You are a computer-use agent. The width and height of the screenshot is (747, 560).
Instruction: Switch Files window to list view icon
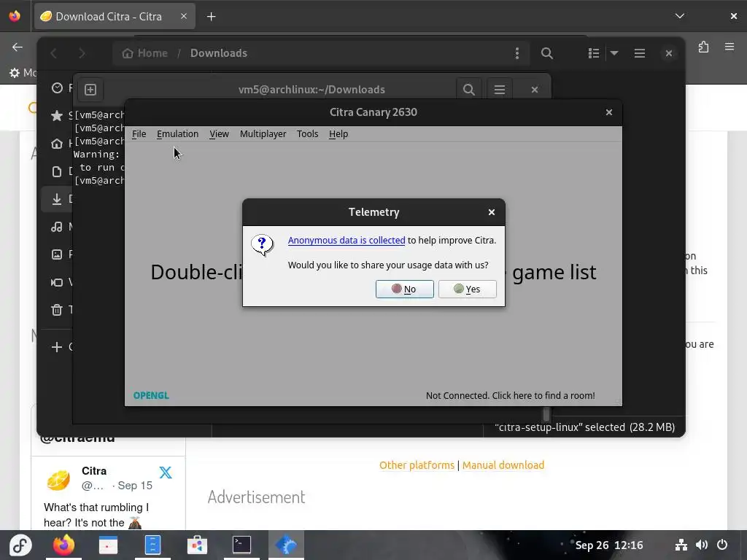tap(594, 53)
